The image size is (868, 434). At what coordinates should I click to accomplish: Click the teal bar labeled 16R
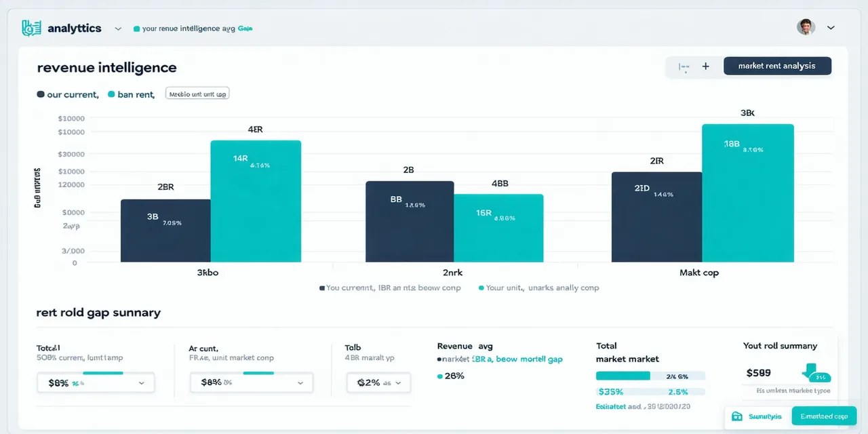498,228
